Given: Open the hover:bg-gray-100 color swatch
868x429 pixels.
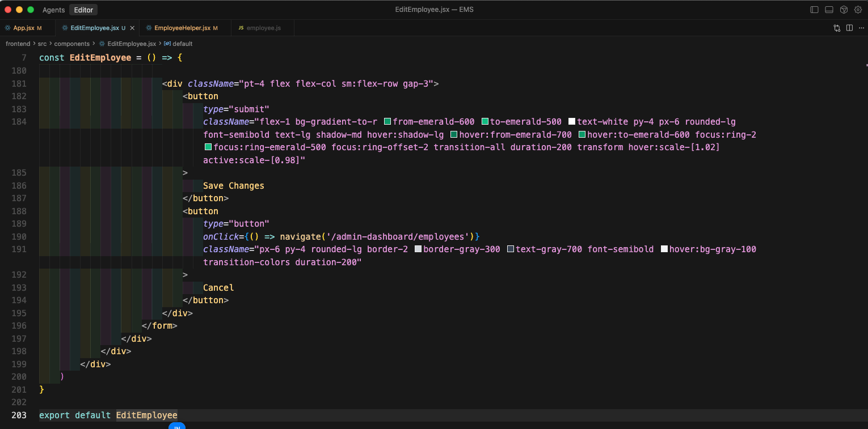Looking at the screenshot, I should point(664,249).
